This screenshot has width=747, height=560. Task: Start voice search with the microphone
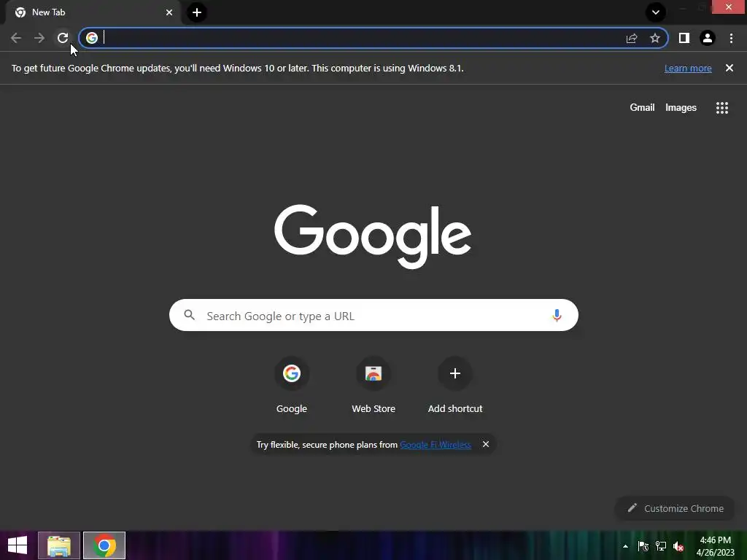[x=557, y=315]
